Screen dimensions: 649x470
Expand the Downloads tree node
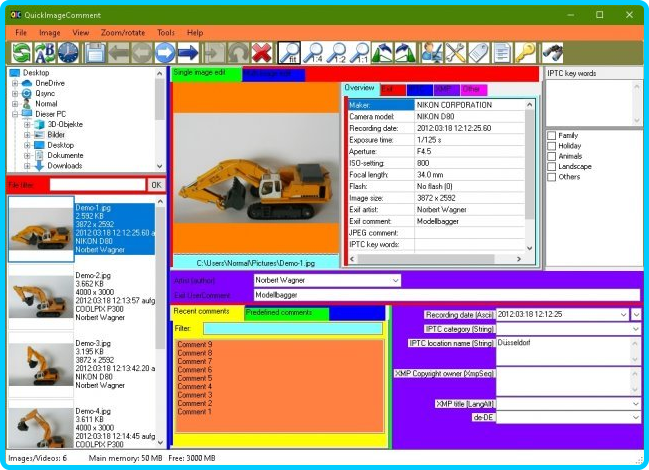[27, 166]
